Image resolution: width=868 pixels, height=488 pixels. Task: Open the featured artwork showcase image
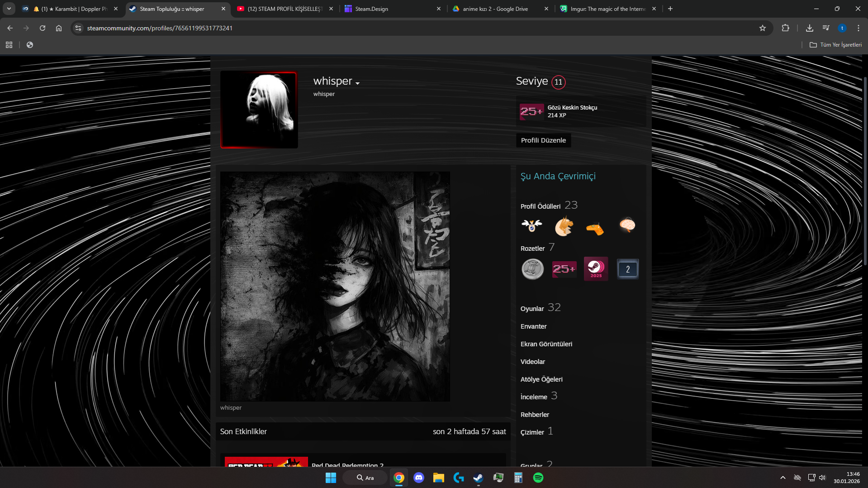pos(335,287)
